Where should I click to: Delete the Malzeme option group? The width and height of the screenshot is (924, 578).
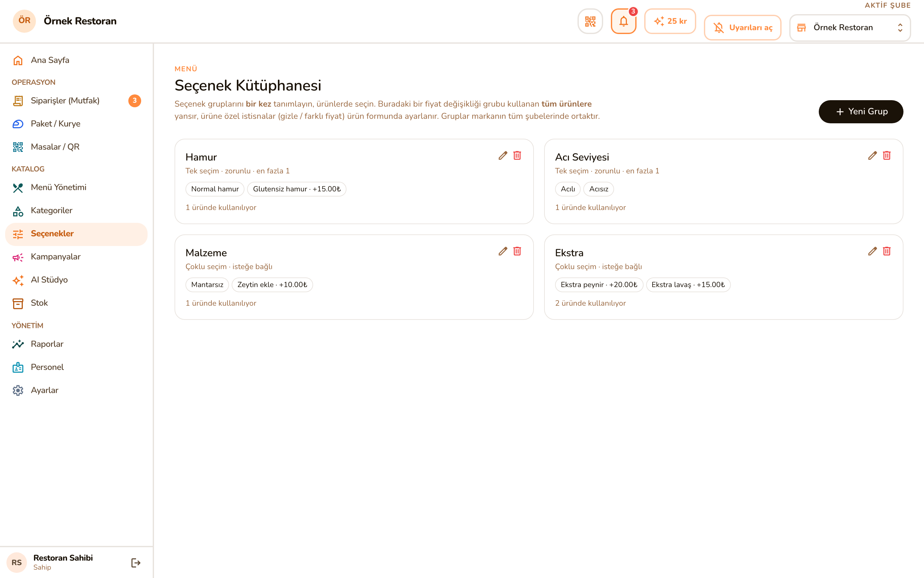point(517,251)
